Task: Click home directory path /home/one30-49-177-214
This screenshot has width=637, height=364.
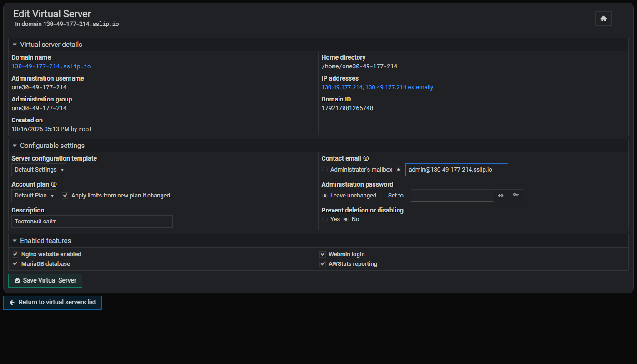Action: (x=359, y=66)
